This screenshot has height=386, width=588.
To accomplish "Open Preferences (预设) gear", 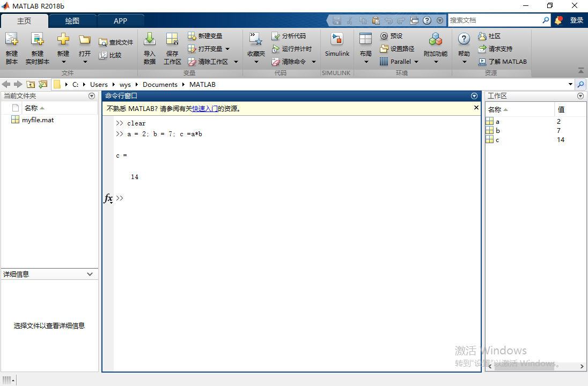I will coord(391,36).
